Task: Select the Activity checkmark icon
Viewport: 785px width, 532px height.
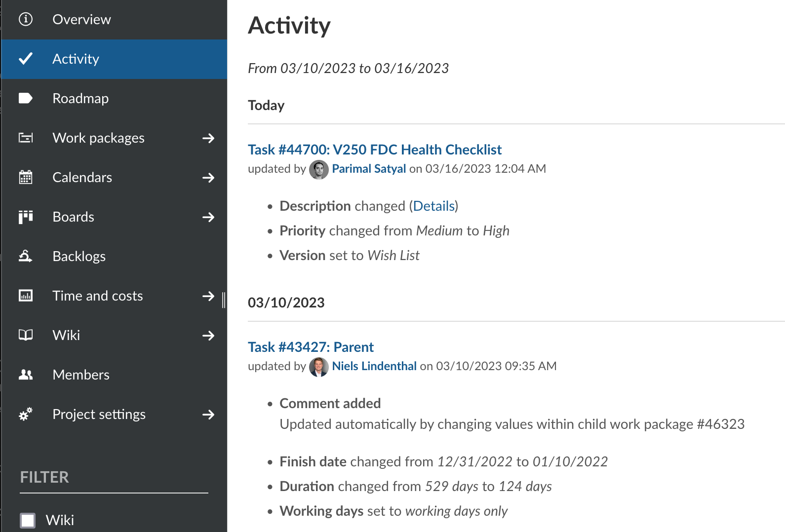Action: pyautogui.click(x=25, y=59)
